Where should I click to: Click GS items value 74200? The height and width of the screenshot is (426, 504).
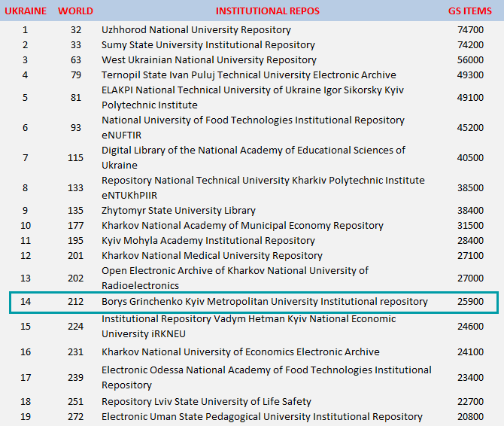(x=470, y=45)
